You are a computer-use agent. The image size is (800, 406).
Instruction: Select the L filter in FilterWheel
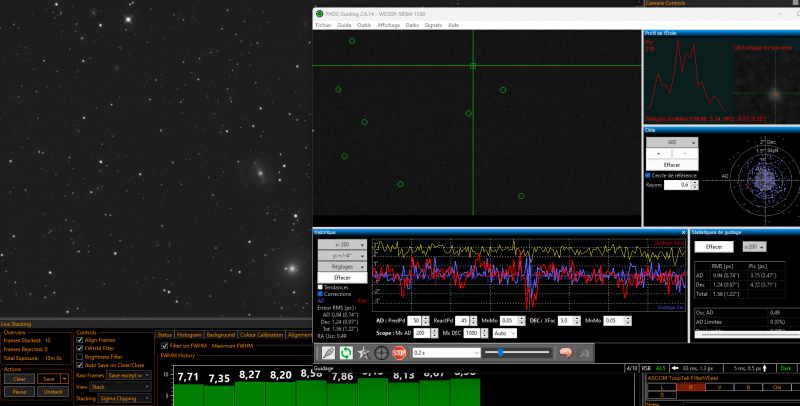(662, 387)
